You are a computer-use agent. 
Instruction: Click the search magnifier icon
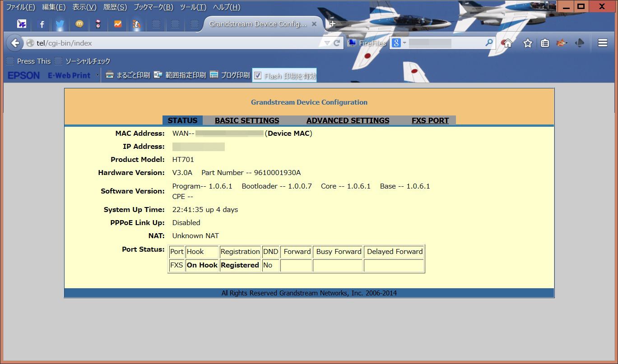489,43
